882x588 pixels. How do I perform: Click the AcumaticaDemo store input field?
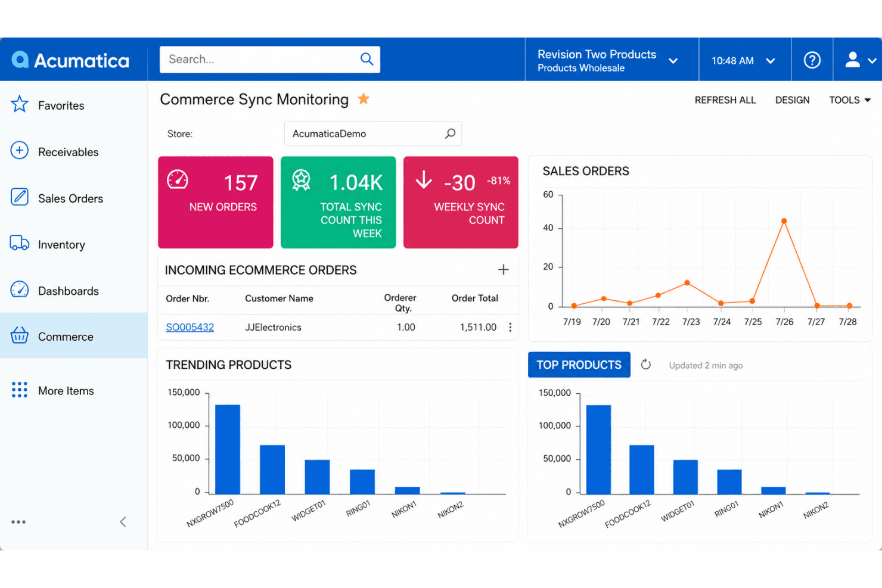372,133
